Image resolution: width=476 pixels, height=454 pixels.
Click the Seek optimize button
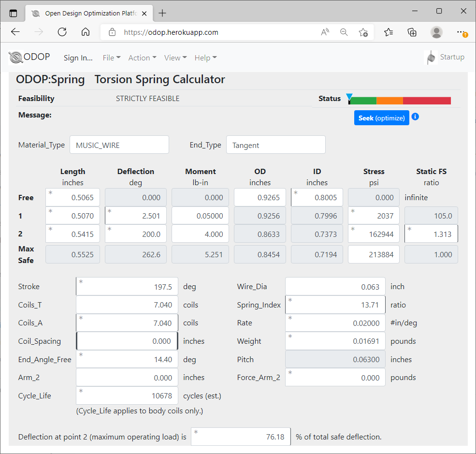[x=381, y=117]
